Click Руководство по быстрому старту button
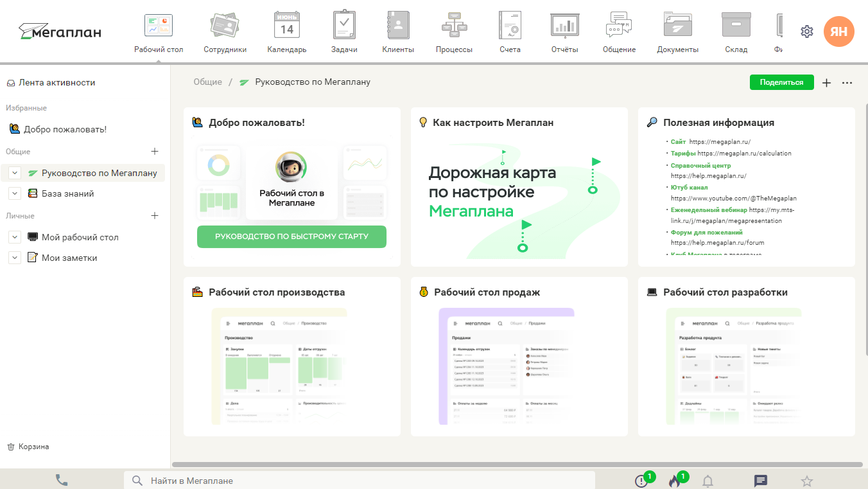This screenshot has height=489, width=868. 291,236
